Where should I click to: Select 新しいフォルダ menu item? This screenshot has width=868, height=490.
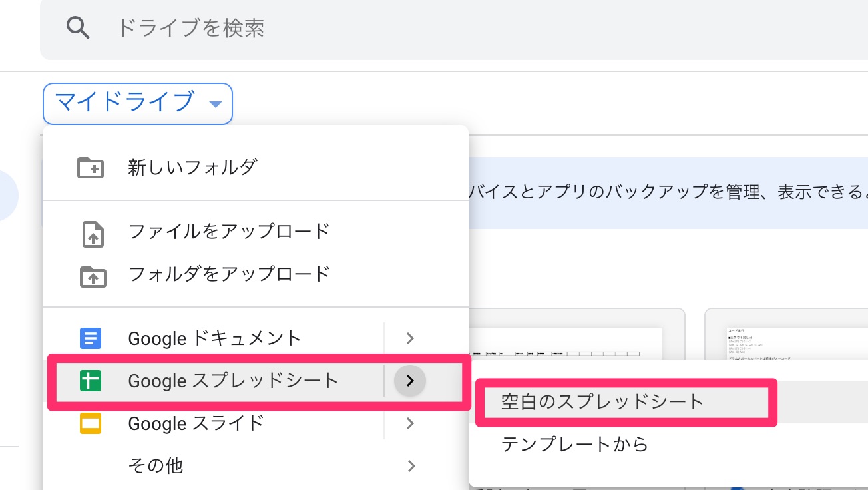(192, 167)
